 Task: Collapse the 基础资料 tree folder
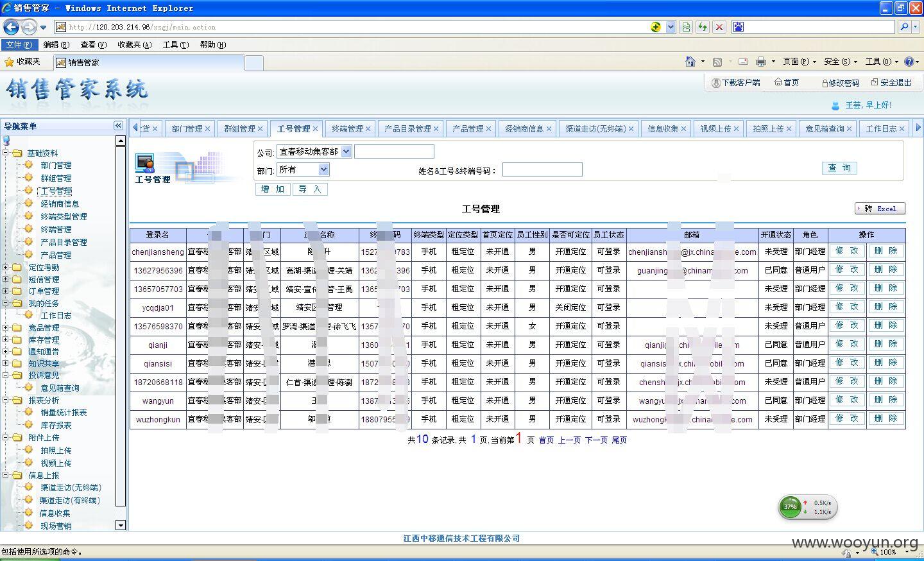6,153
